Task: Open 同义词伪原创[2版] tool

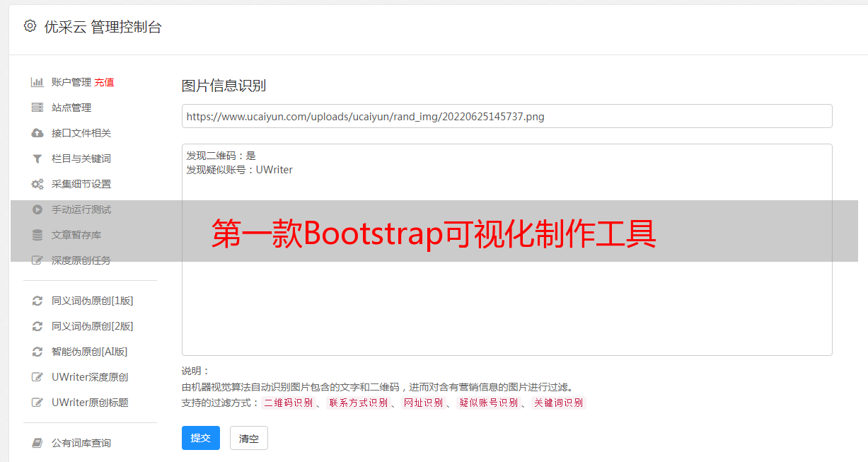Action: [x=93, y=326]
